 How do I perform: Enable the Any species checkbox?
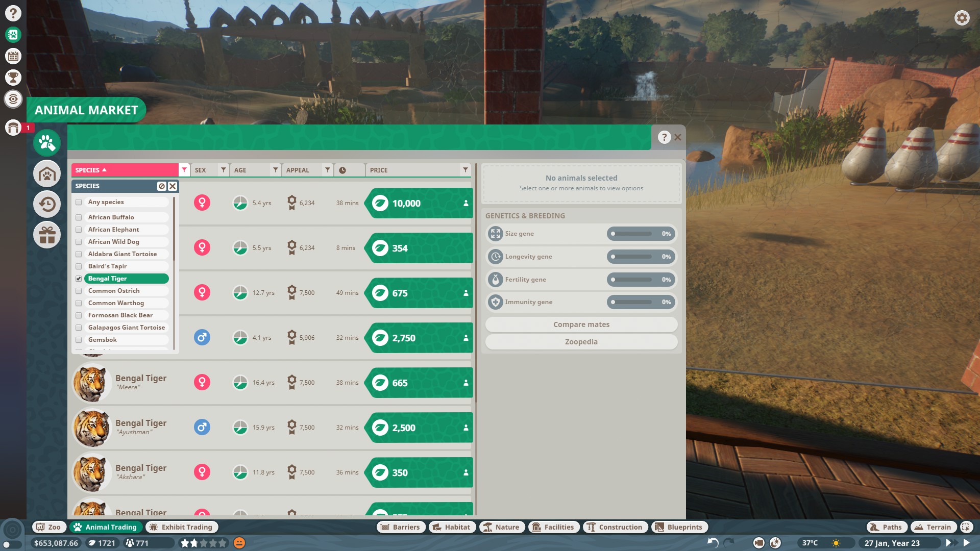point(79,202)
